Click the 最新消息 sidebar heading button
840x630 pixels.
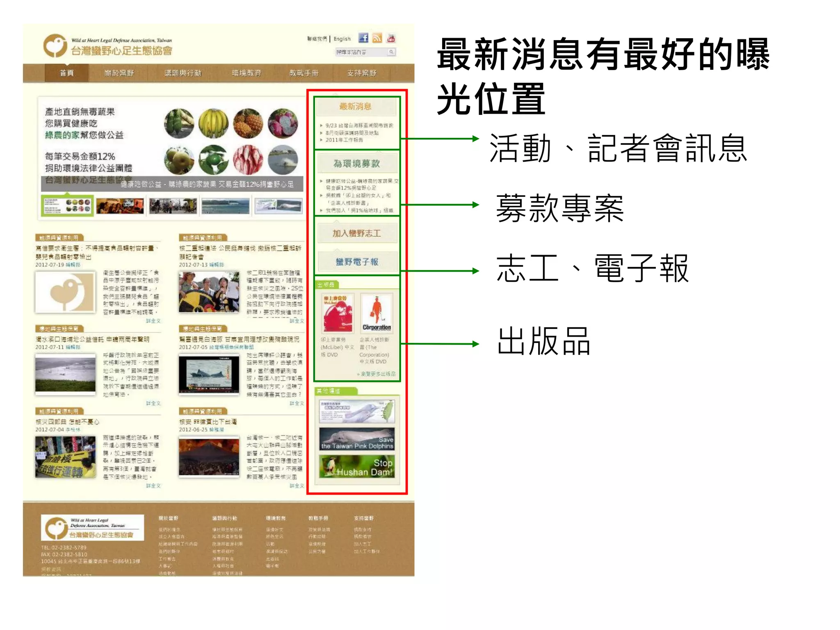pyautogui.click(x=356, y=107)
